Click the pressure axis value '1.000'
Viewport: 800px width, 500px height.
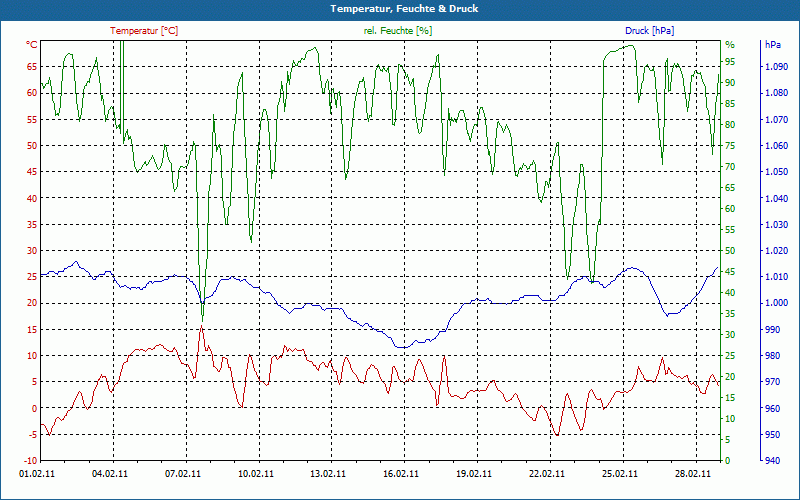777,303
